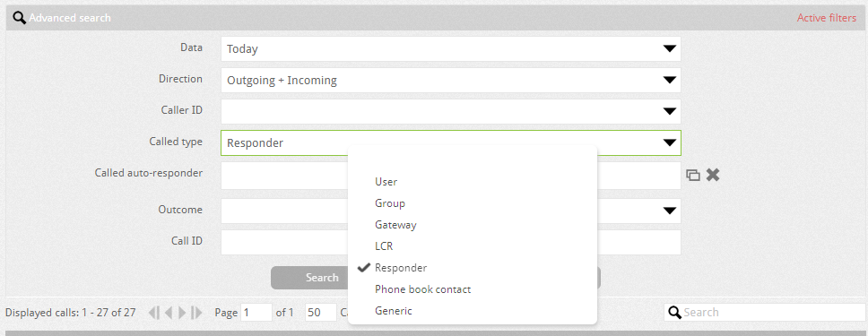Expand the Data dropdown showing Today
The width and height of the screenshot is (868, 336).
[x=451, y=48]
